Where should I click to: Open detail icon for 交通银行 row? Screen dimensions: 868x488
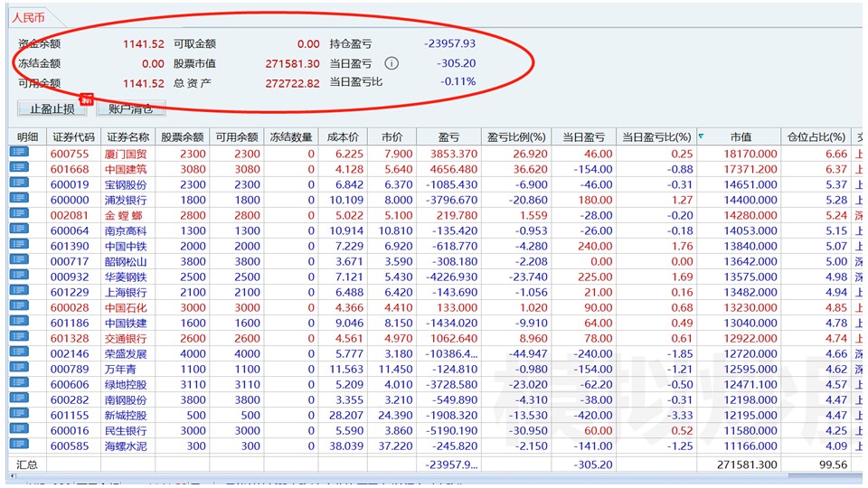point(19,337)
